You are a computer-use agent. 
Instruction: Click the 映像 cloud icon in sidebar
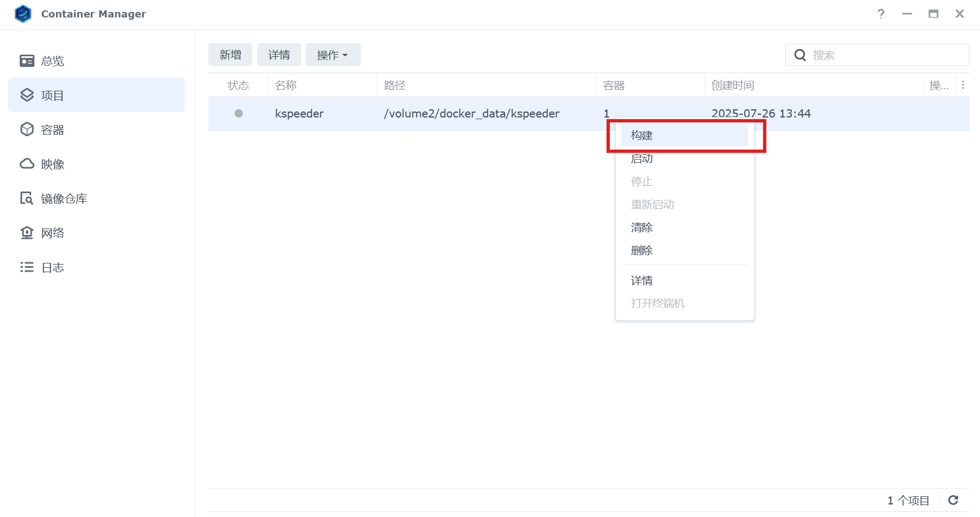point(27,164)
